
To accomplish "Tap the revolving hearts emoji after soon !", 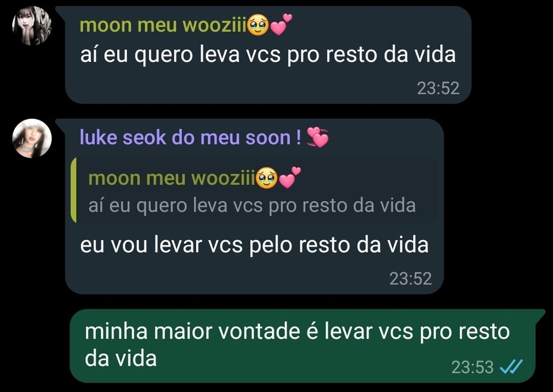I will click(317, 137).
